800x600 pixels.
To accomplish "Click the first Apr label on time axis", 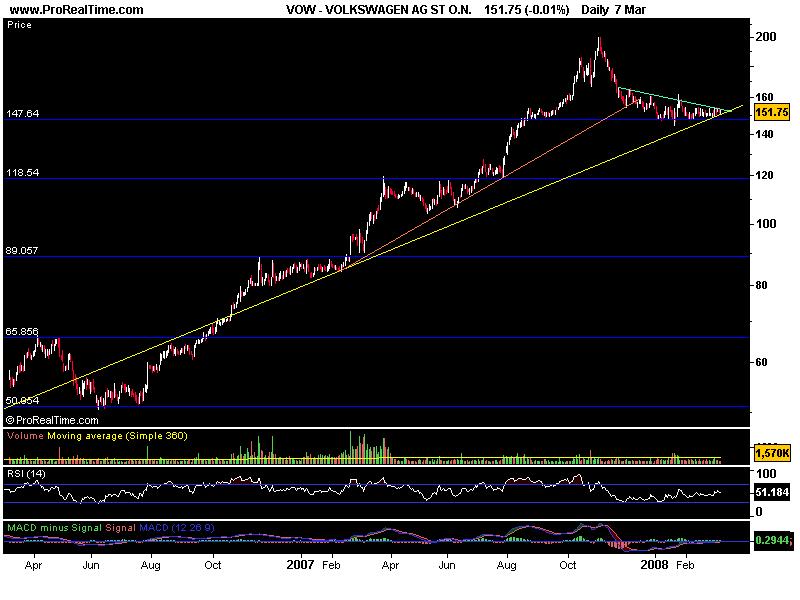I will tap(33, 566).
